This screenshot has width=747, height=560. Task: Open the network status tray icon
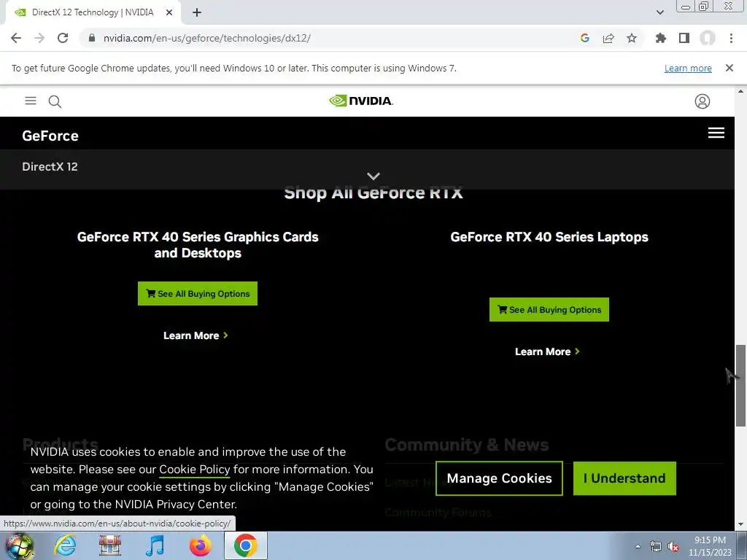click(x=656, y=546)
